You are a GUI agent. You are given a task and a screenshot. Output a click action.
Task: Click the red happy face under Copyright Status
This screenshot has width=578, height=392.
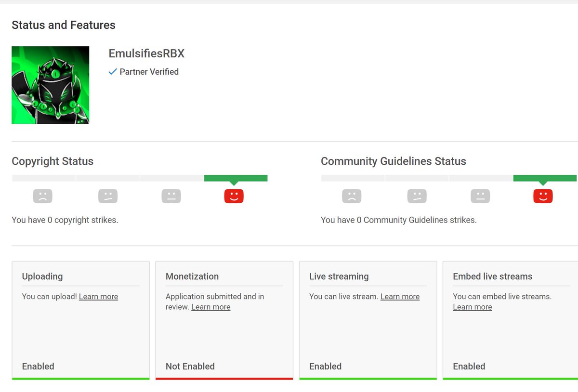pyautogui.click(x=234, y=196)
